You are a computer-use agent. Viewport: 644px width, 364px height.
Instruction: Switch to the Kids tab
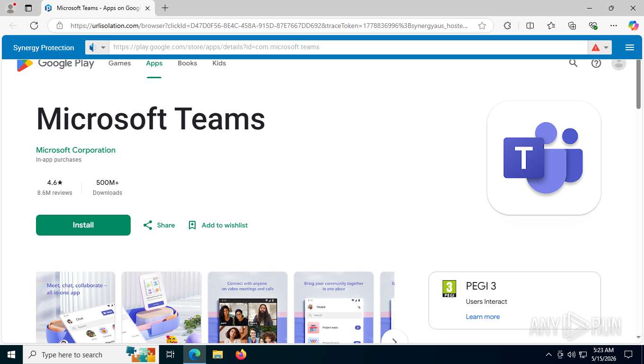219,63
